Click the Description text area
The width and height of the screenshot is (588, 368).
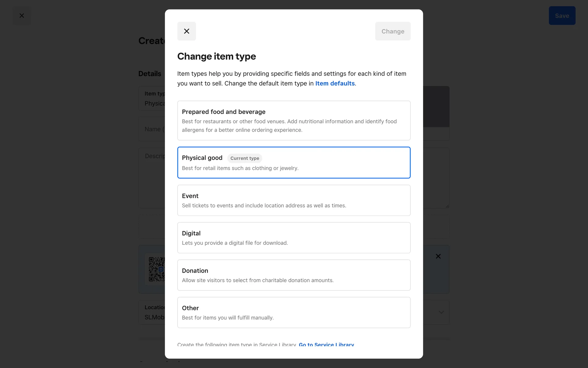[152, 178]
